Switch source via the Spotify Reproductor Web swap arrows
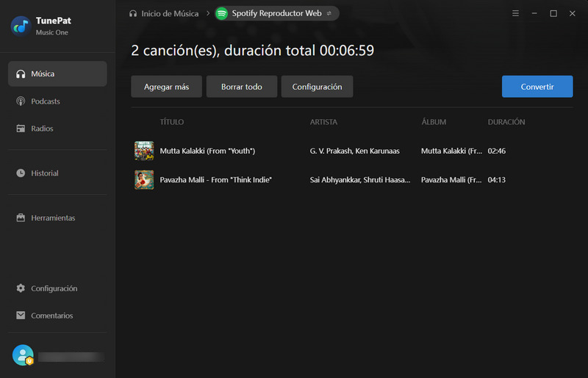 (329, 13)
